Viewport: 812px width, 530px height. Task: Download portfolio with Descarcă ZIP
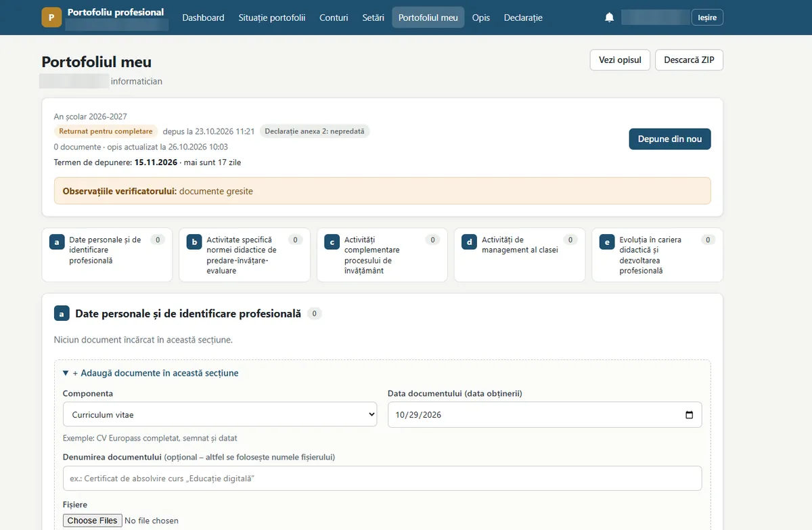click(x=689, y=60)
